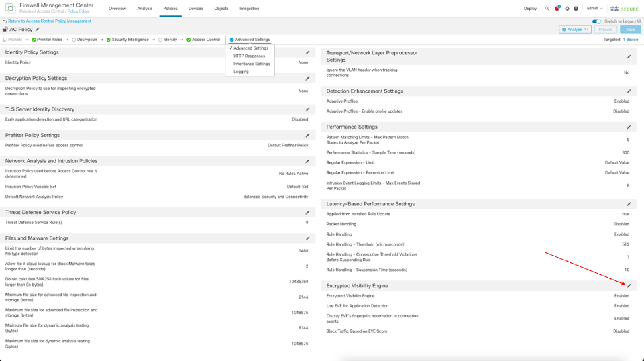Viewport: 644px width, 361px height.
Task: Select Advanced Settings in dropdown list
Action: (x=250, y=48)
